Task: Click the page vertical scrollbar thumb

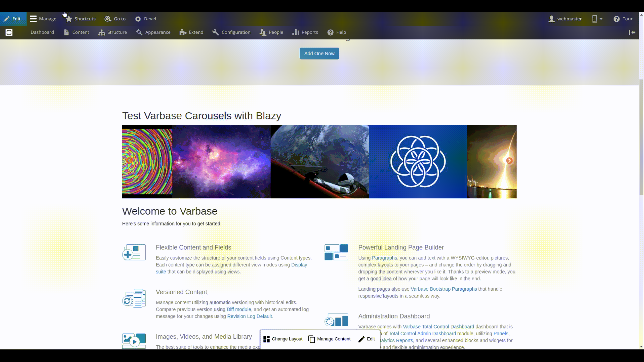Action: [x=641, y=137]
